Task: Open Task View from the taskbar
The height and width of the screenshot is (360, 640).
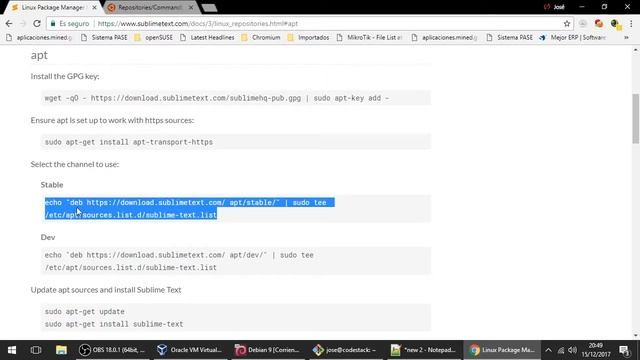Action: [36, 350]
